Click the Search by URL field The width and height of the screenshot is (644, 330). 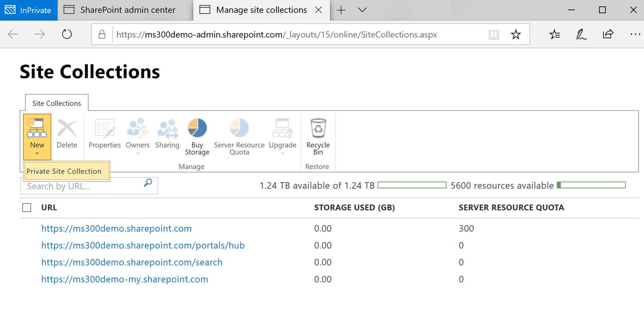coord(83,186)
